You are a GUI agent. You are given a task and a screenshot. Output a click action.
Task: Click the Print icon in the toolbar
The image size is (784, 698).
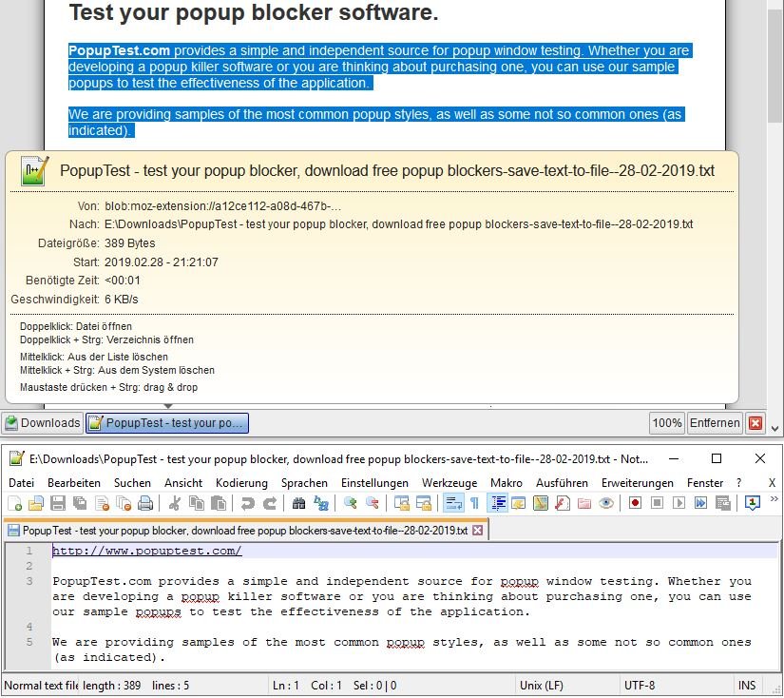coord(145,503)
